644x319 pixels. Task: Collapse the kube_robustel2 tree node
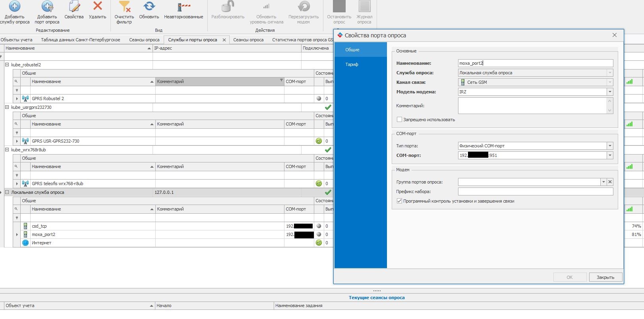pos(7,65)
